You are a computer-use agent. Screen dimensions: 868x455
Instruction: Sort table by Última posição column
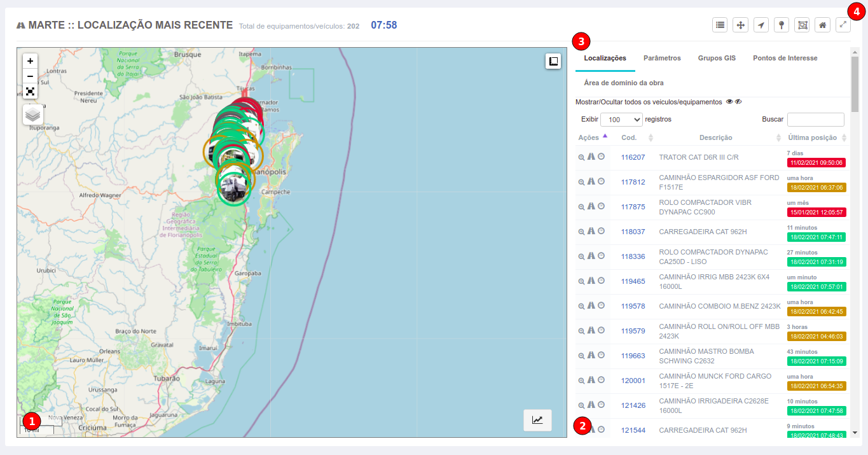tap(816, 138)
